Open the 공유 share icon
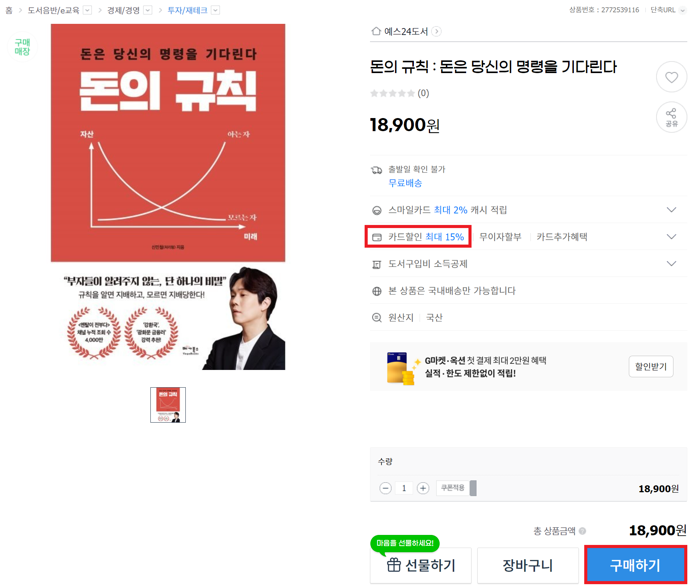700x588 pixels. click(671, 117)
